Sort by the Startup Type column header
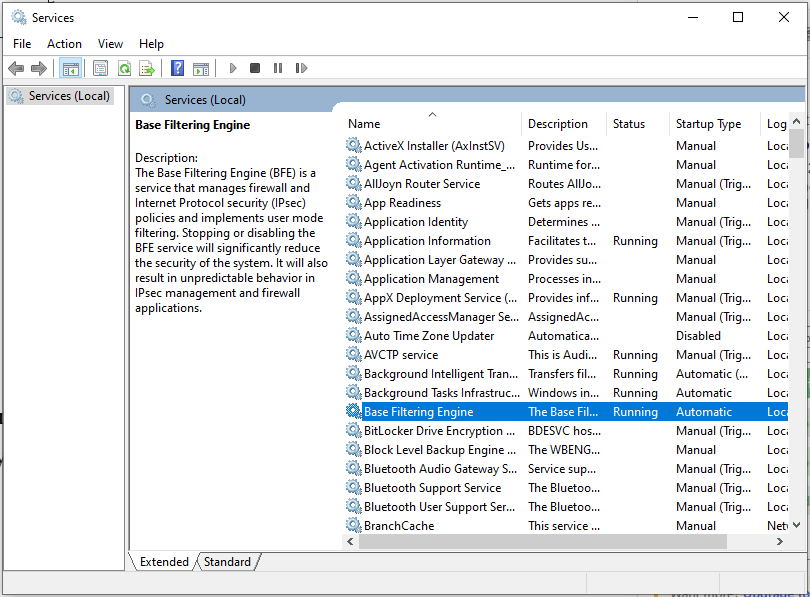This screenshot has width=810, height=597. 715,124
